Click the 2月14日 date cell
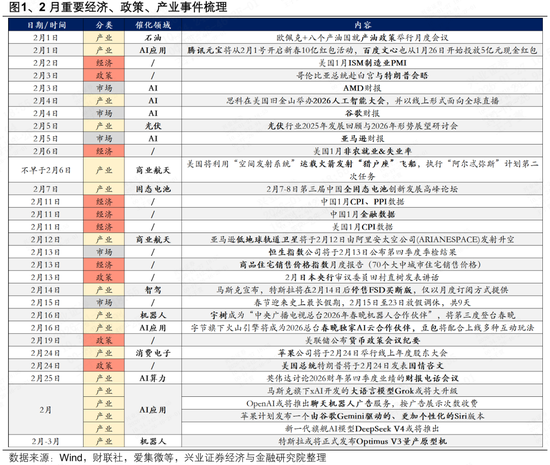Image resolution: width=550 pixels, height=465 pixels. (46, 290)
